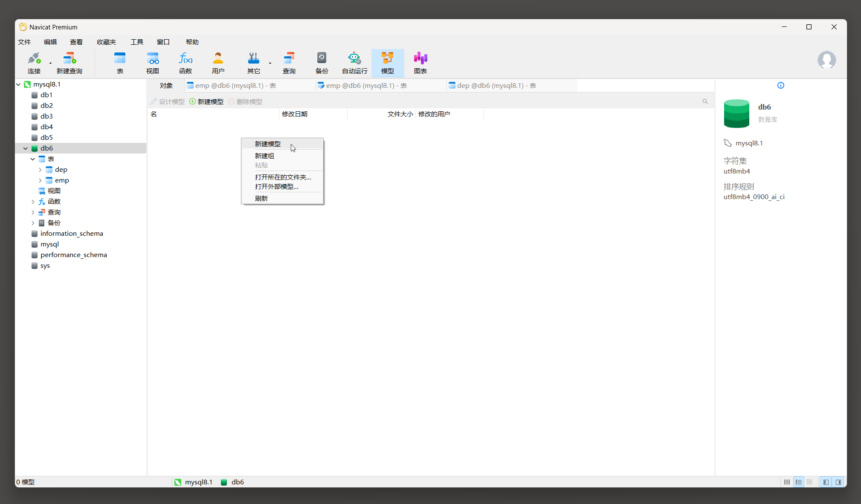The image size is (861, 504).
Task: Collapse the db6 database node
Action: point(26,148)
